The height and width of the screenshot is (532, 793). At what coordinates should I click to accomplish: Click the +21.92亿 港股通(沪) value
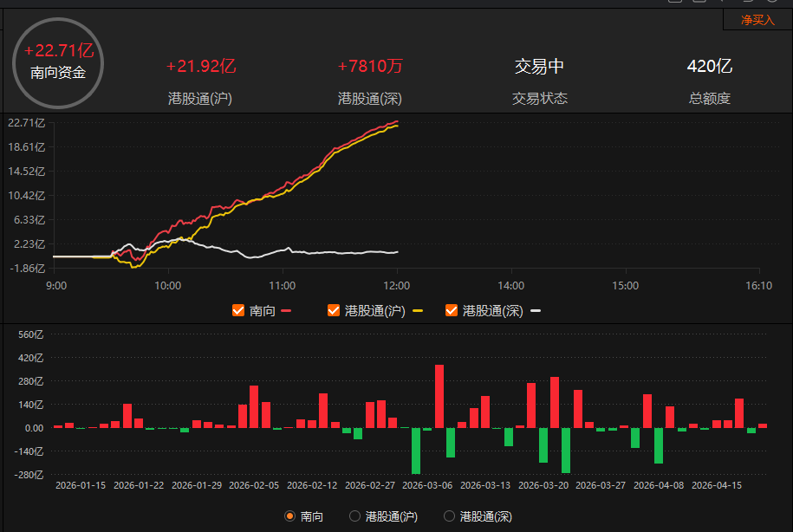click(x=201, y=66)
